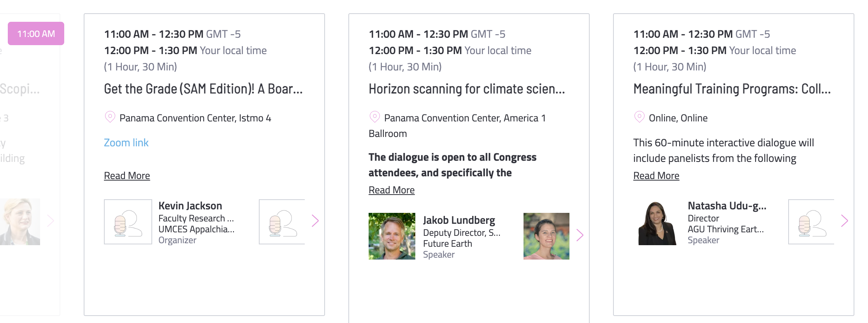Screen dimensions: 868x323
Task: Click second speaker placeholder avatar in Get the Grade card
Action: pyautogui.click(x=282, y=222)
